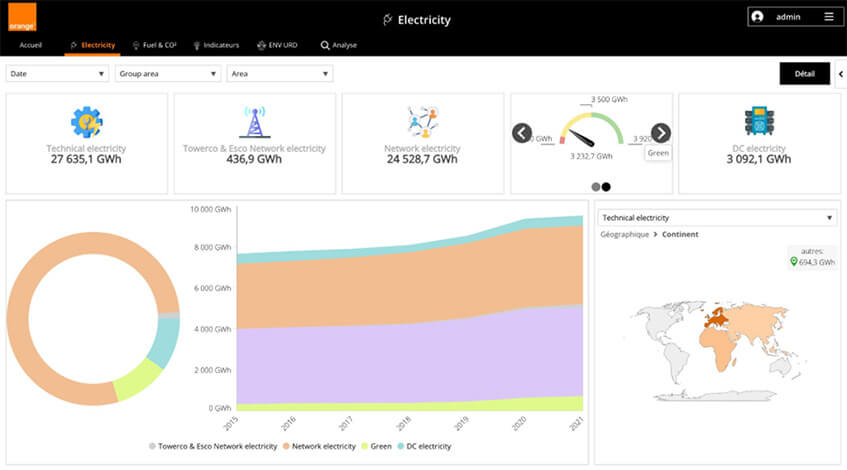Click the Technical electricity gear icon
The width and height of the screenshot is (847, 470).
coord(86,122)
